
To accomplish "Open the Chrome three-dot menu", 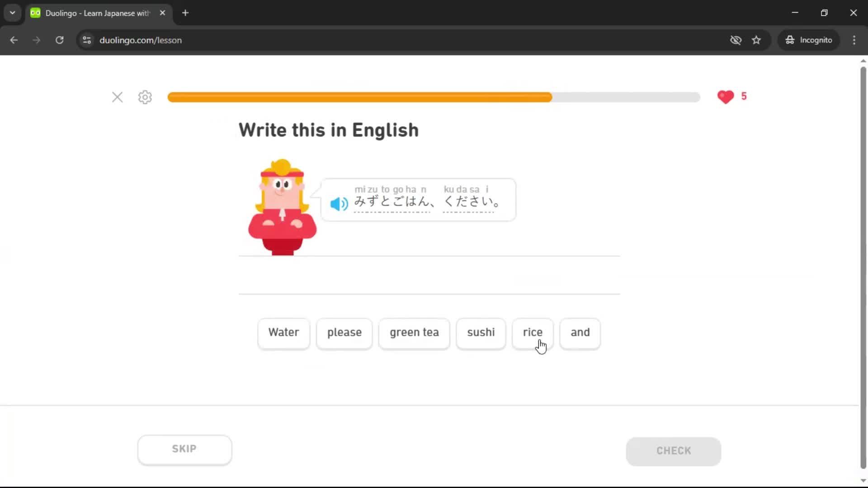I will point(854,40).
